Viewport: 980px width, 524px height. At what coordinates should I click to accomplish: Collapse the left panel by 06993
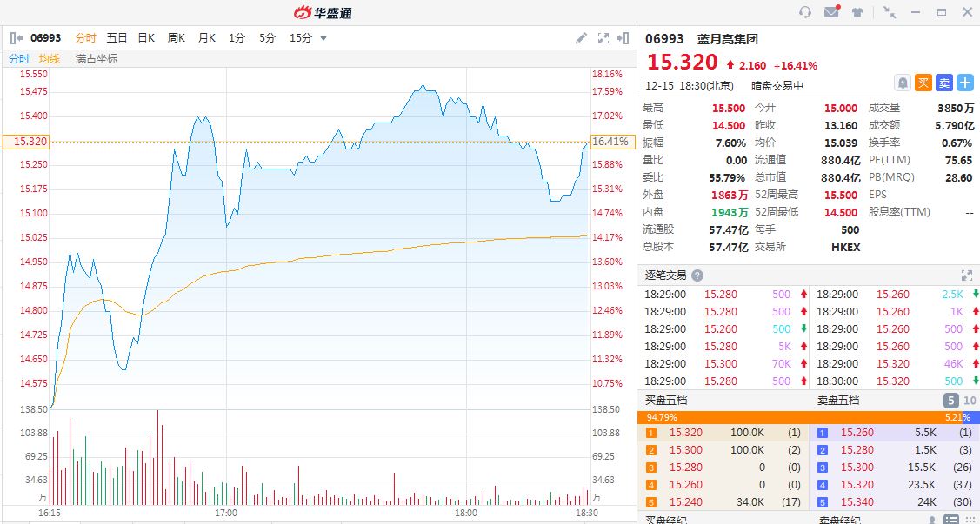[16, 38]
